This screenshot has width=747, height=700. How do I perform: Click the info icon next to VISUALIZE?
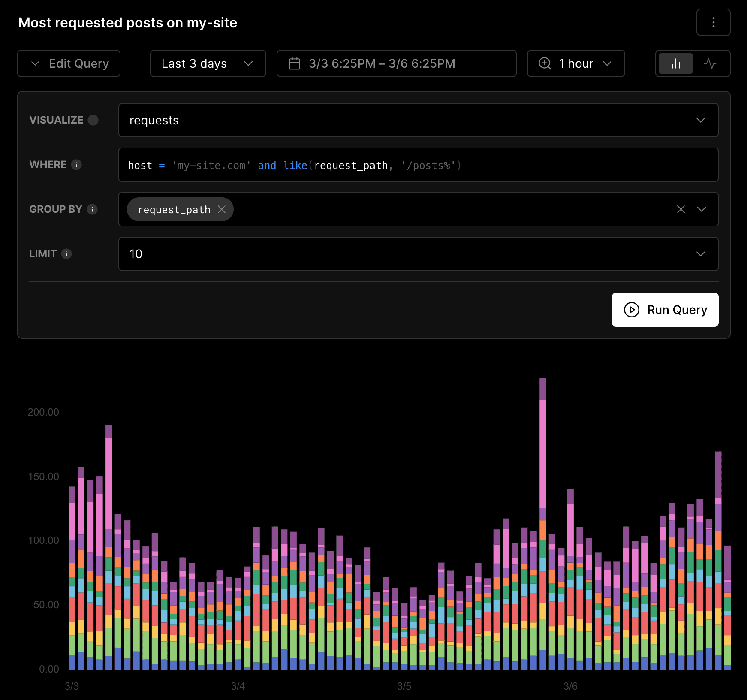93,121
